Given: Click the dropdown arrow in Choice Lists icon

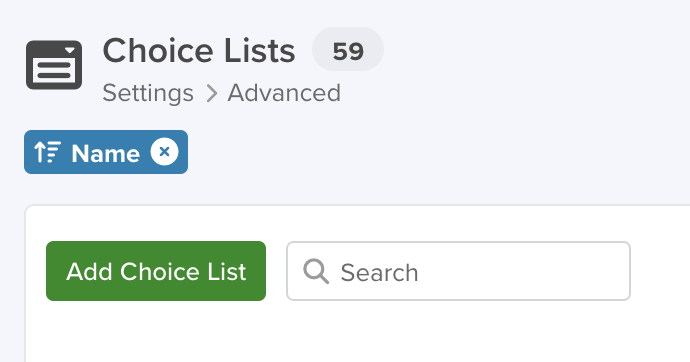Looking at the screenshot, I should [70, 51].
